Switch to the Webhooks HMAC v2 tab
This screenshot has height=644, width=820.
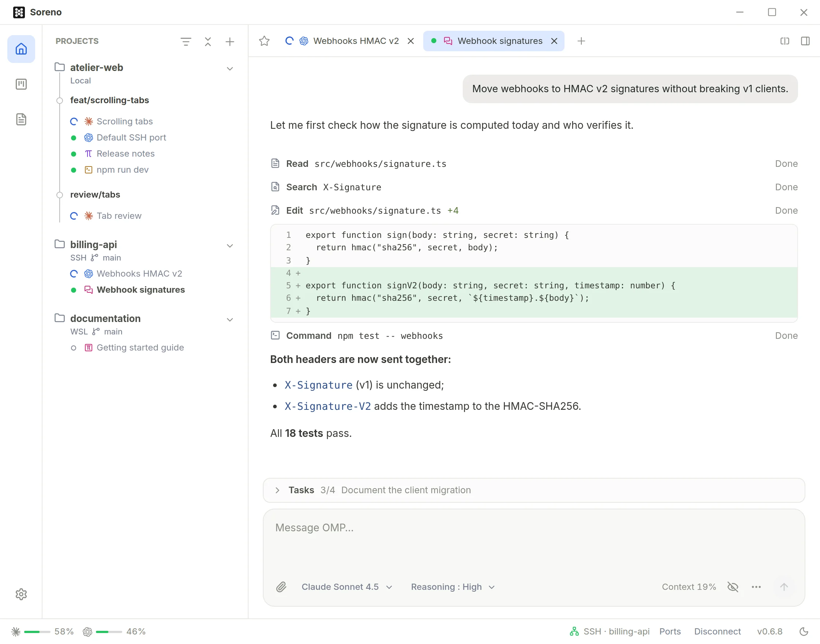pyautogui.click(x=350, y=41)
